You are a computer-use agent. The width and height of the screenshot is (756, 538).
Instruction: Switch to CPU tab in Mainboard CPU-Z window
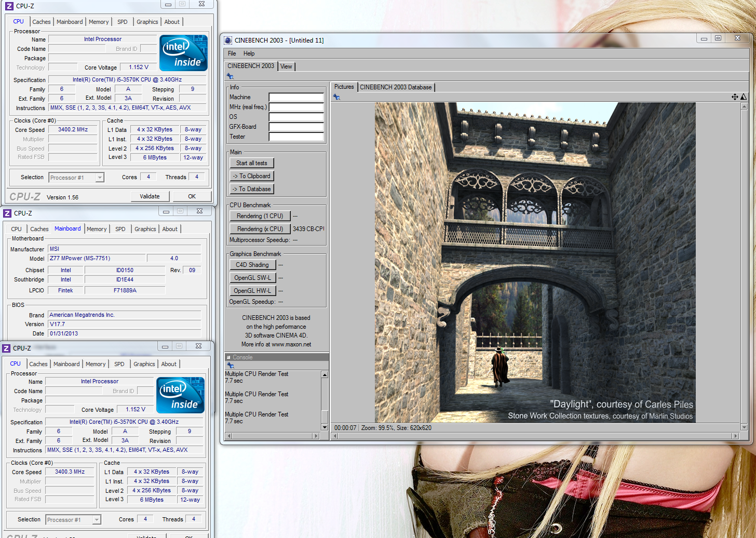tap(17, 229)
